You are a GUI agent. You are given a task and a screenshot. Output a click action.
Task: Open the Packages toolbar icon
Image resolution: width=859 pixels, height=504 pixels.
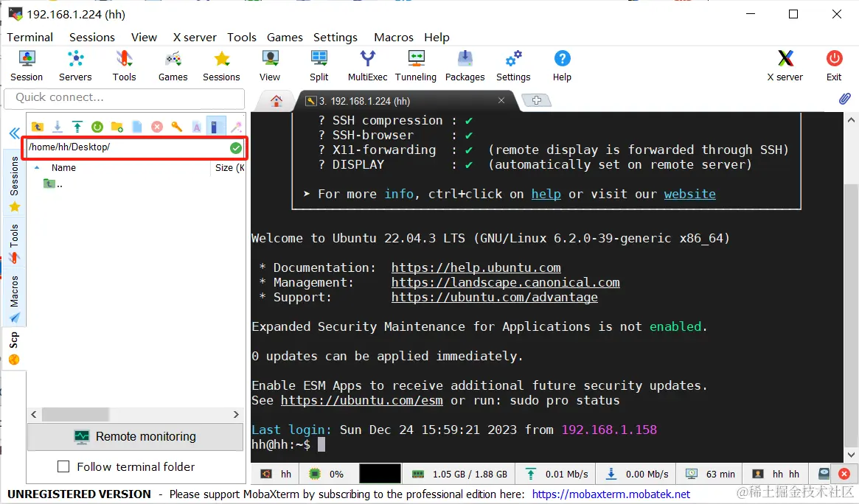tap(465, 66)
